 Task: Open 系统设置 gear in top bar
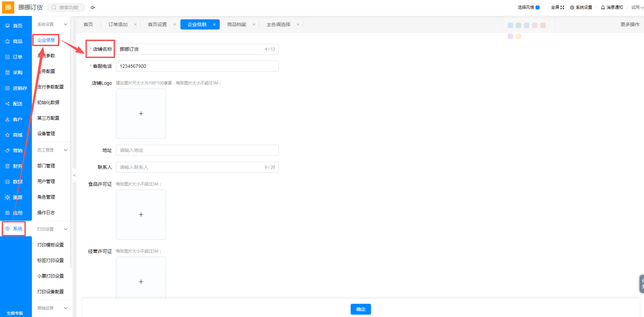tap(581, 7)
